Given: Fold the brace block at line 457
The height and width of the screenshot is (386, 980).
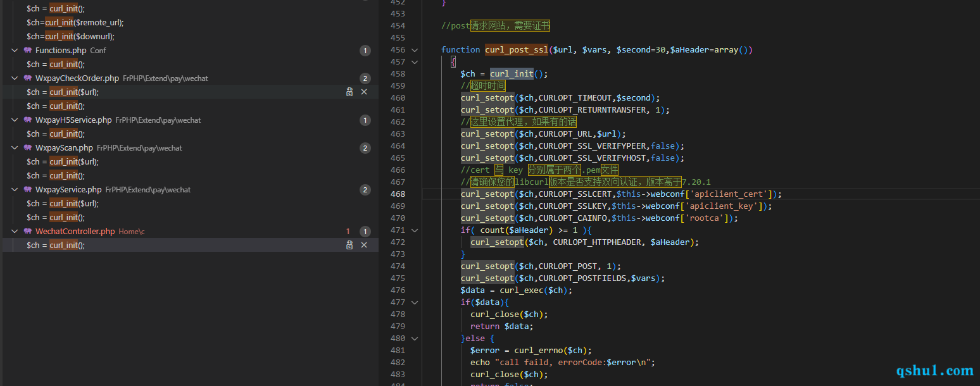Looking at the screenshot, I should (415, 61).
